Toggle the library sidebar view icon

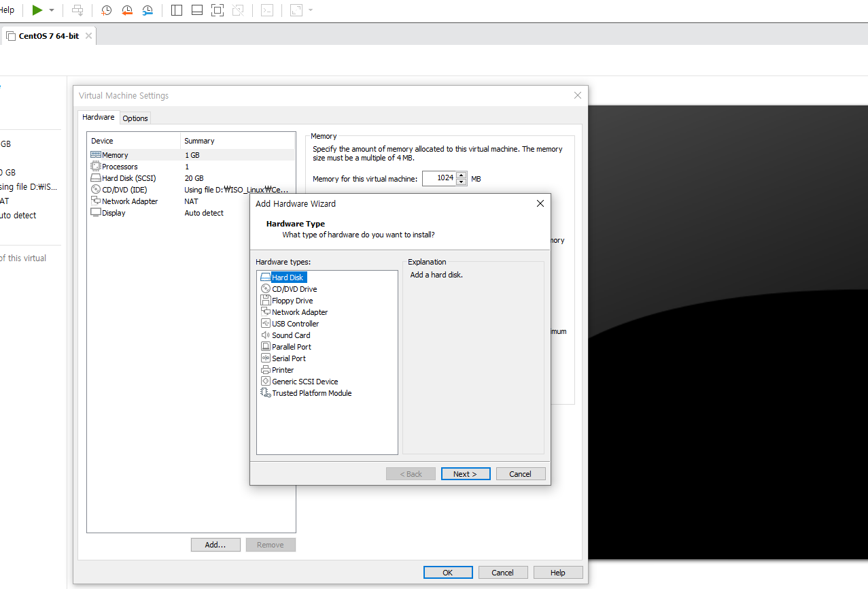[177, 10]
